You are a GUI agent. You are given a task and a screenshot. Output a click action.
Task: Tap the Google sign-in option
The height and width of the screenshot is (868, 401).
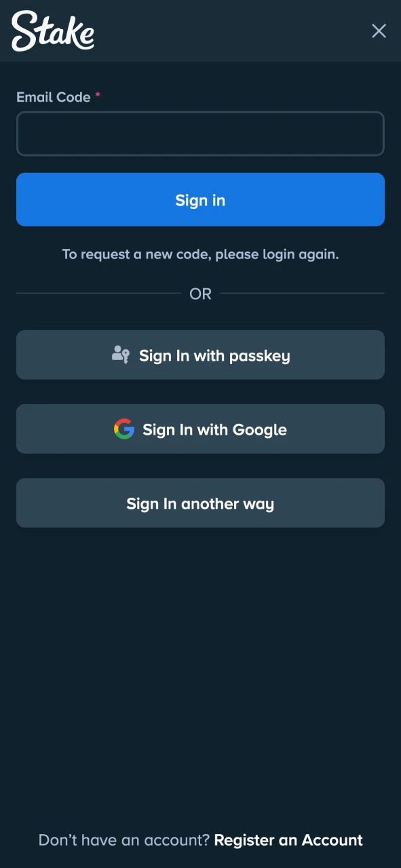200,429
